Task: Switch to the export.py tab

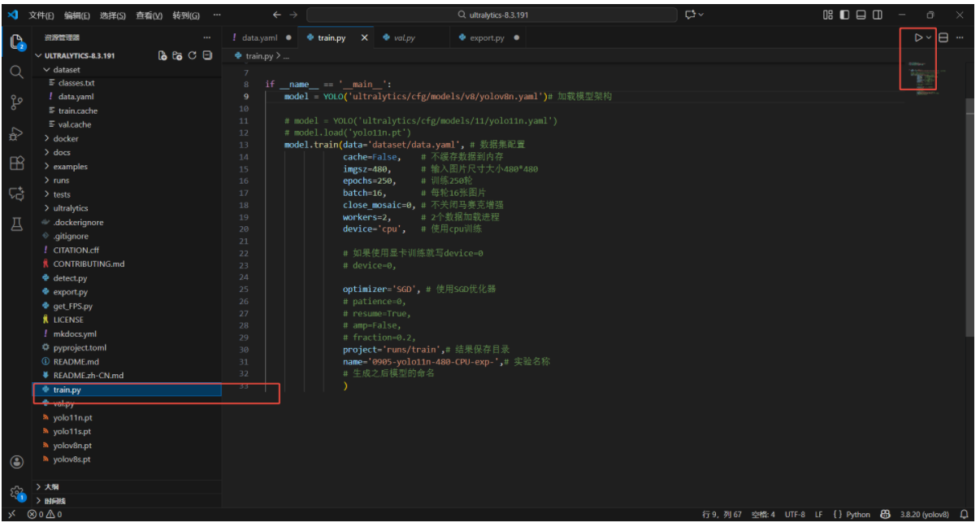Action: 487,37
